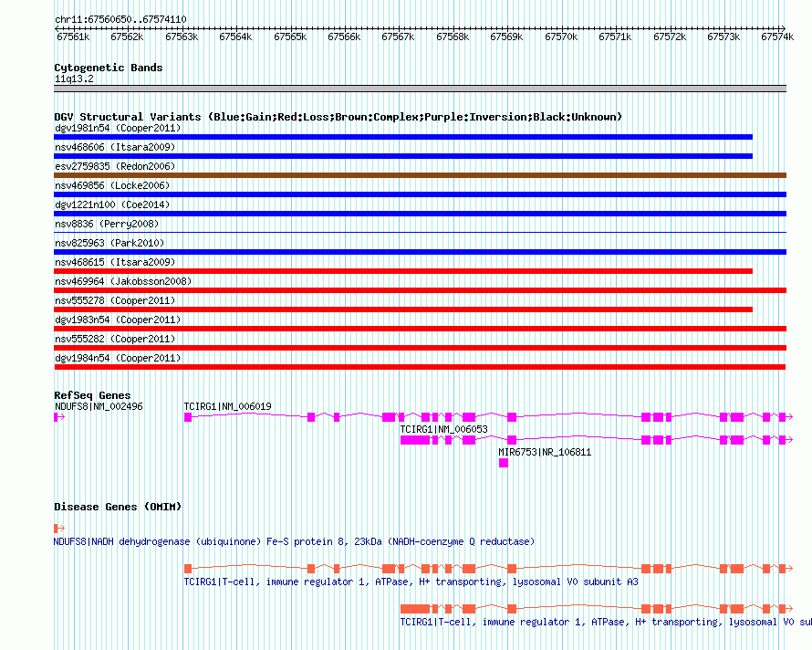Screen dimensions: 812x650
Task: Open the lower truncated TCIRG1 OMIM description link
Action: pyautogui.click(x=606, y=622)
